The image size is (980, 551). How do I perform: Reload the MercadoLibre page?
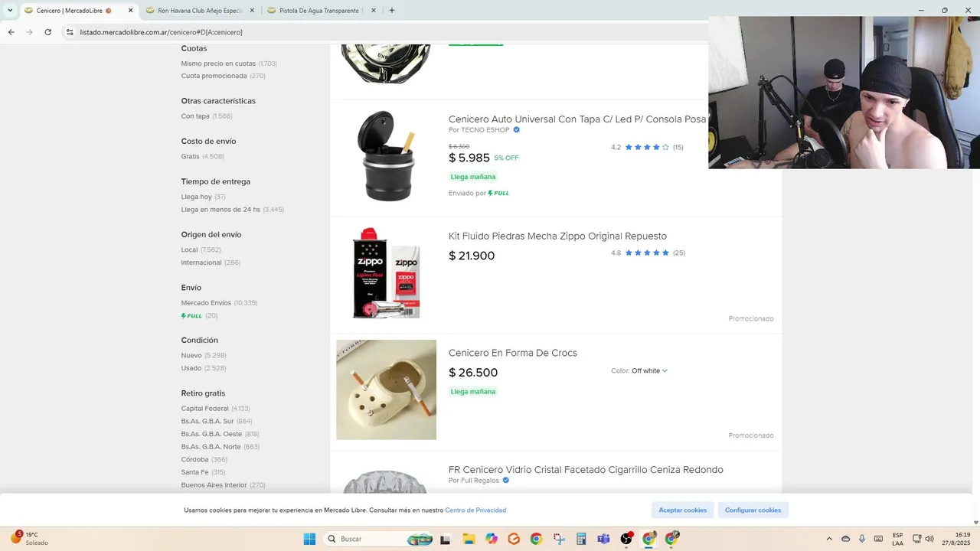pos(48,32)
